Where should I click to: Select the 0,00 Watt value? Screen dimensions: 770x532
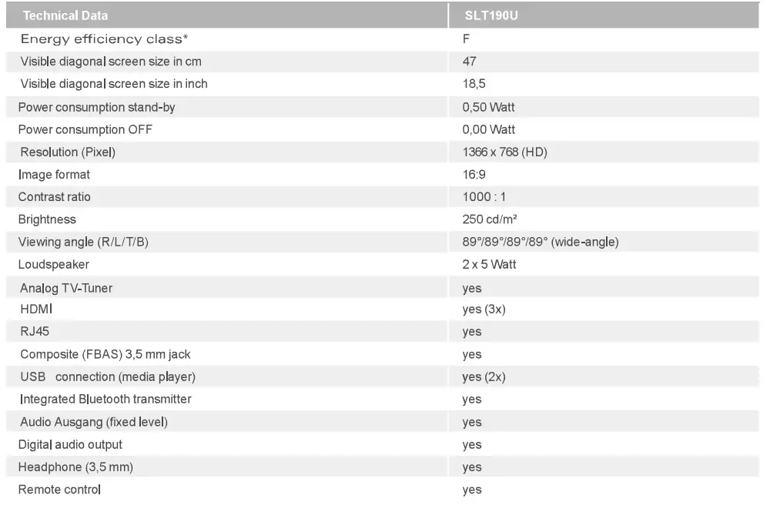[488, 129]
